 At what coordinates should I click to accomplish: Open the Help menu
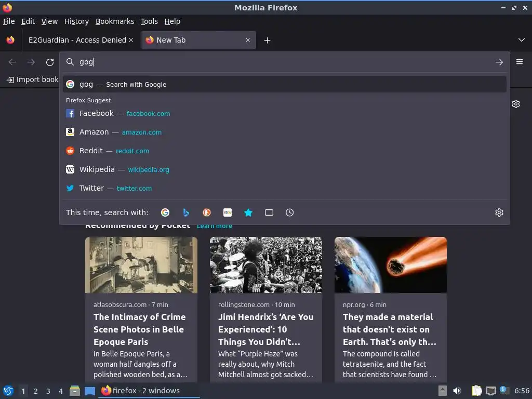[172, 21]
